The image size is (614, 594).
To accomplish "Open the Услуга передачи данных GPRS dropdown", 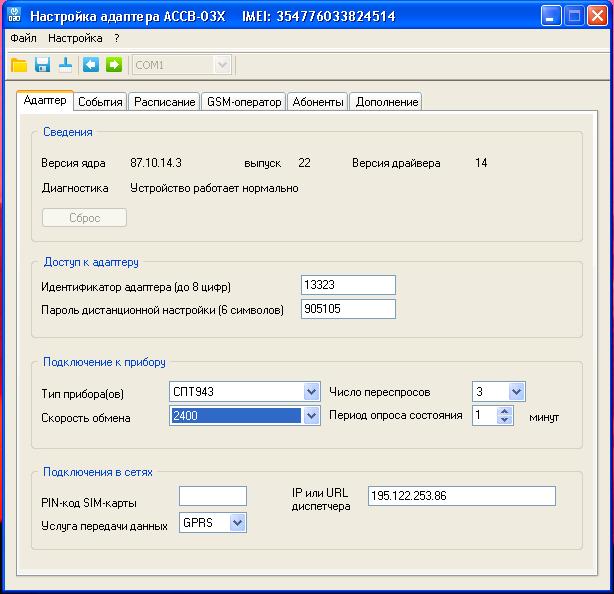I will click(x=237, y=522).
